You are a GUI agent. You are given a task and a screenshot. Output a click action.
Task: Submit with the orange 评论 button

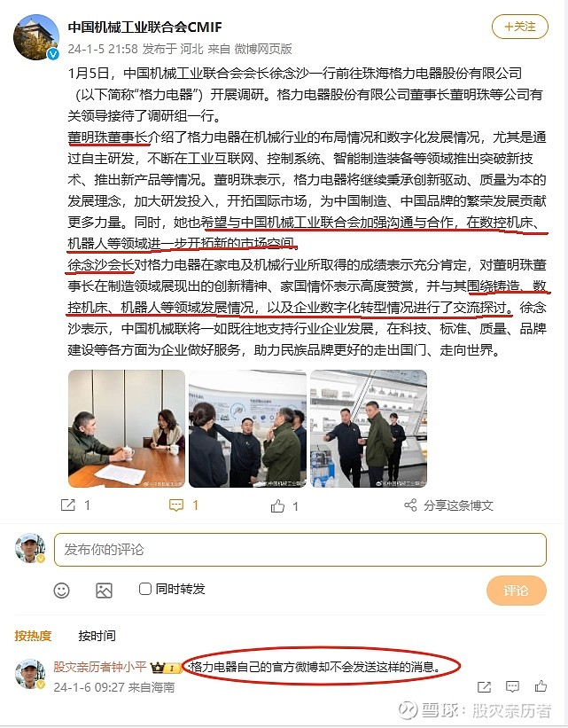(x=516, y=590)
